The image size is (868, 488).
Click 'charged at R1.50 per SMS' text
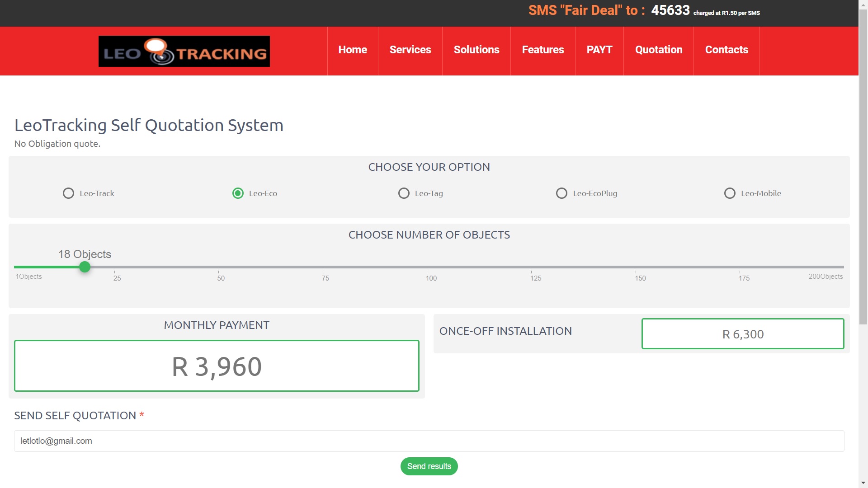pos(726,13)
